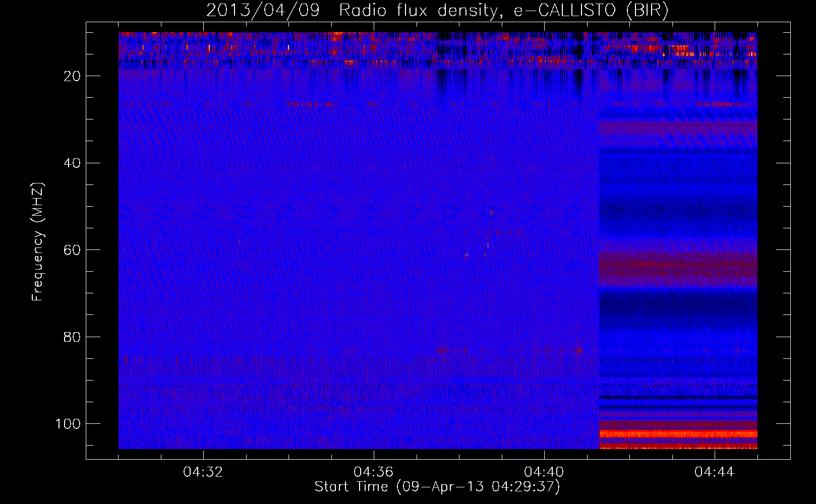Click the '40' frequency tick label

73,163
